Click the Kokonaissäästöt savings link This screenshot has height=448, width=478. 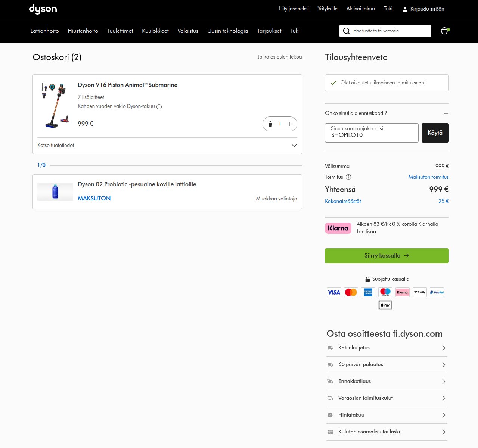343,201
